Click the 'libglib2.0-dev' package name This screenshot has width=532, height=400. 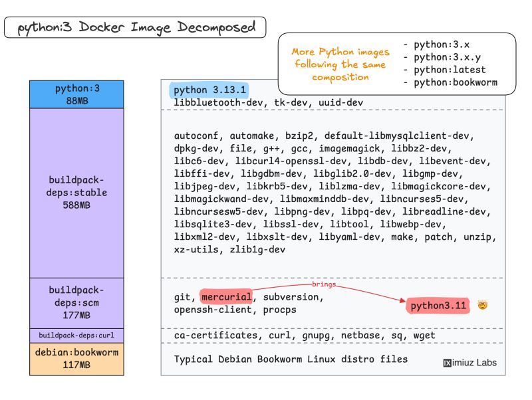click(x=352, y=173)
